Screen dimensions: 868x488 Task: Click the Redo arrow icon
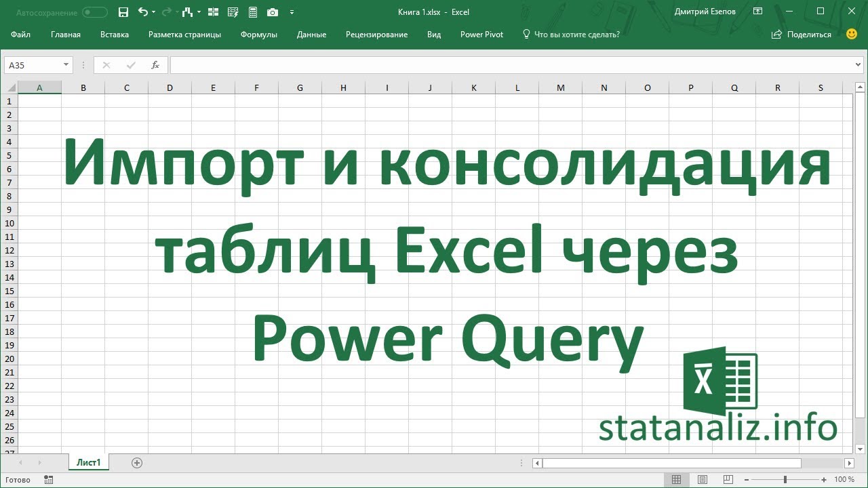(x=165, y=12)
